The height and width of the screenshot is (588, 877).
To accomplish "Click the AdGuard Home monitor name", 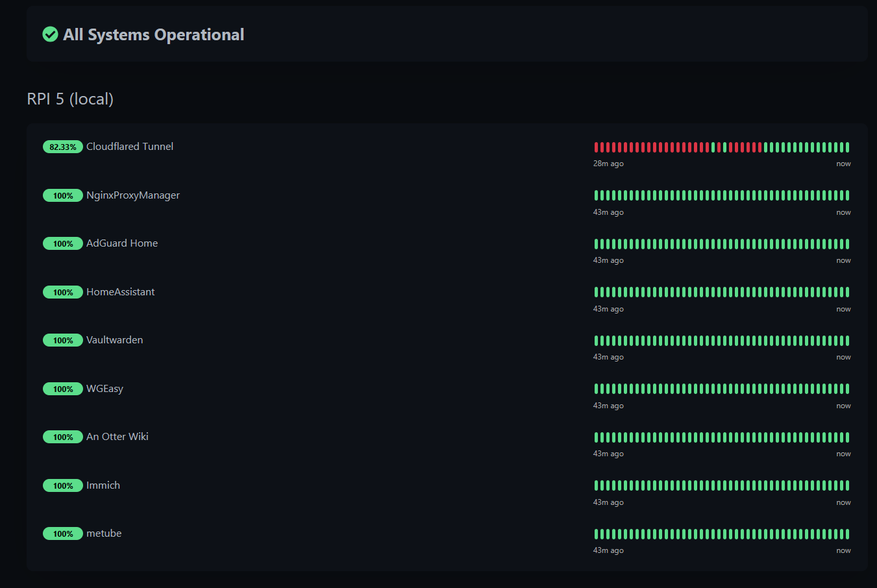I will (122, 243).
